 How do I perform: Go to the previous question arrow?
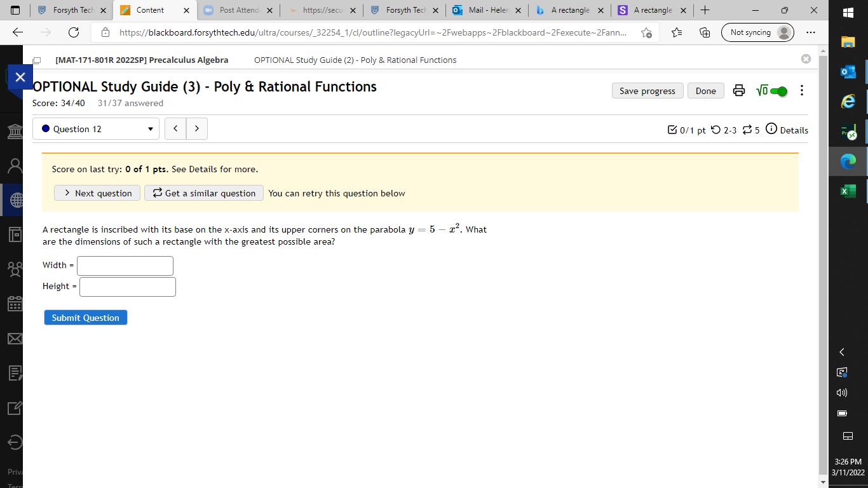pos(175,129)
